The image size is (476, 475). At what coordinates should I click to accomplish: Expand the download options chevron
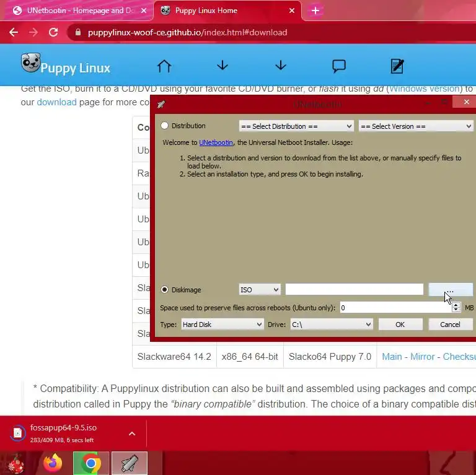coord(132,434)
